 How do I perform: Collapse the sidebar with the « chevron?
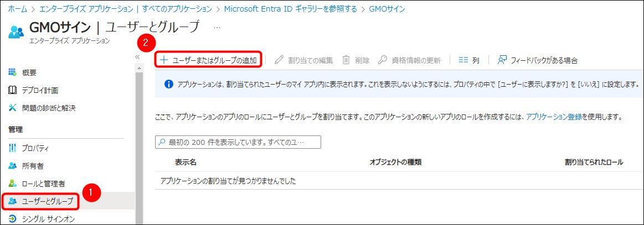138,57
